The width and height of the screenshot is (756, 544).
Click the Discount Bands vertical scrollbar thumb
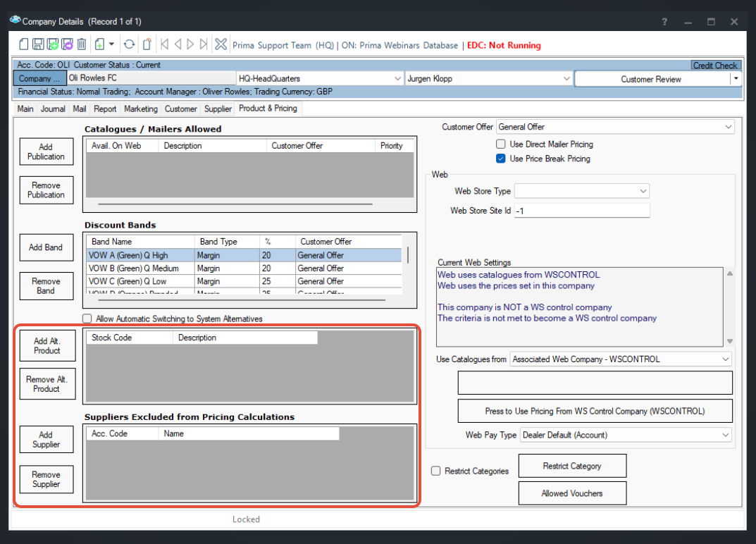(x=408, y=254)
